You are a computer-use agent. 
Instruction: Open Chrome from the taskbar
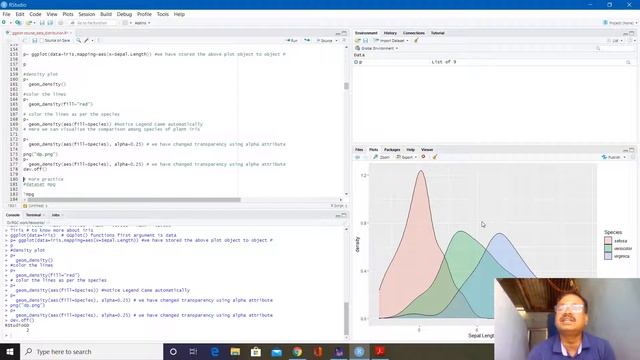[297, 351]
